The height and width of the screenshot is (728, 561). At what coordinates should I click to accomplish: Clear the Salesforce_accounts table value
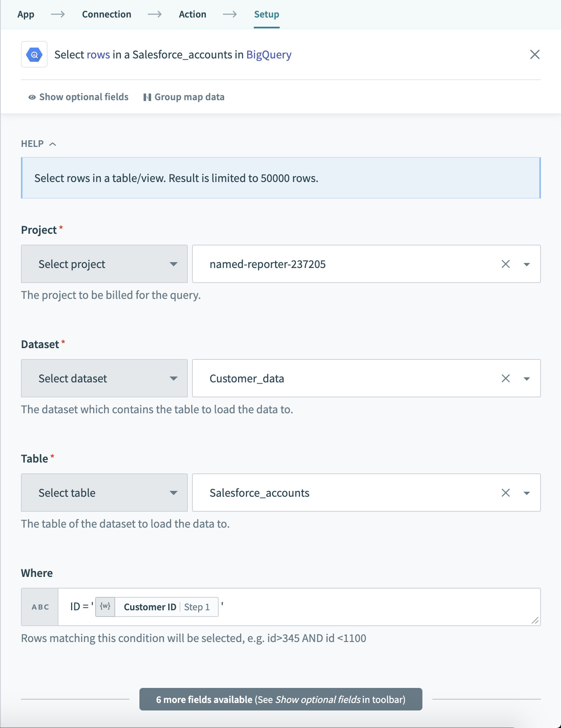pos(505,493)
